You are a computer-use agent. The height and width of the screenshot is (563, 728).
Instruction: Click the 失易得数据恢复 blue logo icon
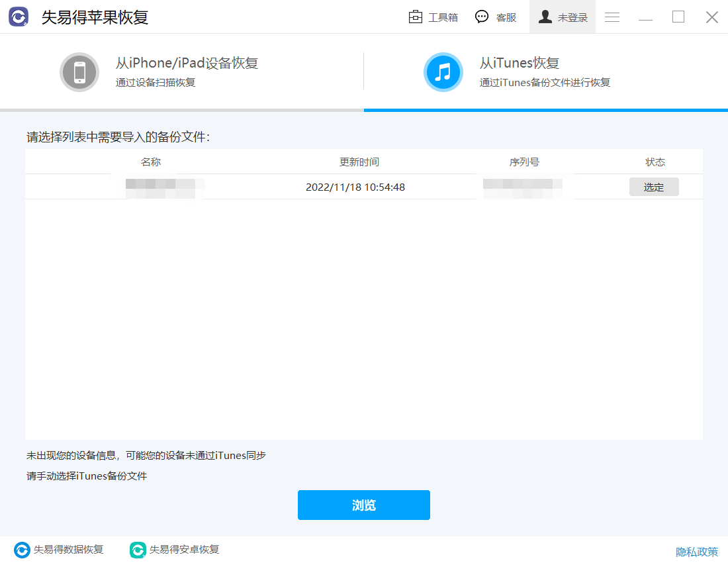tap(22, 550)
